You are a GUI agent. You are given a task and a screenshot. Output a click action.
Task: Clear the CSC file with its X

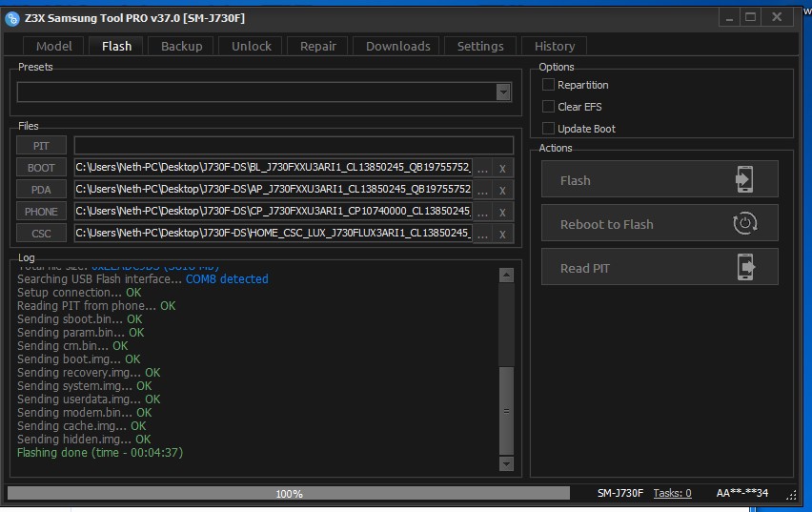[502, 235]
